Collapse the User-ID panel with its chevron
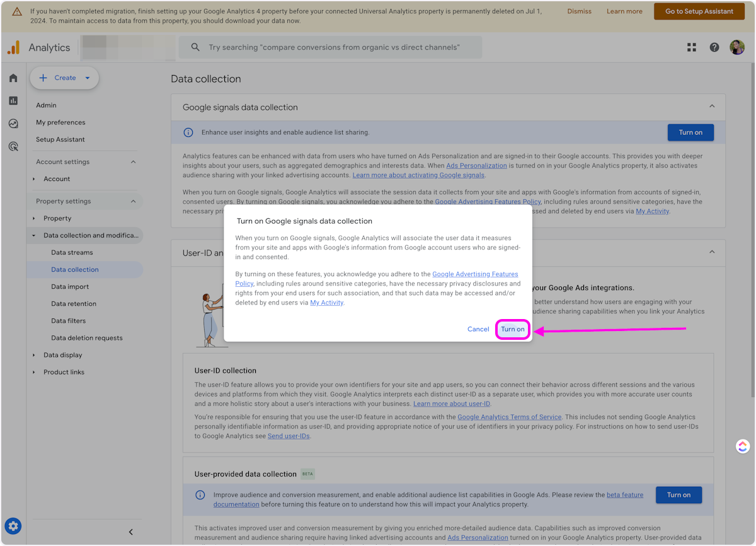This screenshot has width=756, height=546. (712, 252)
